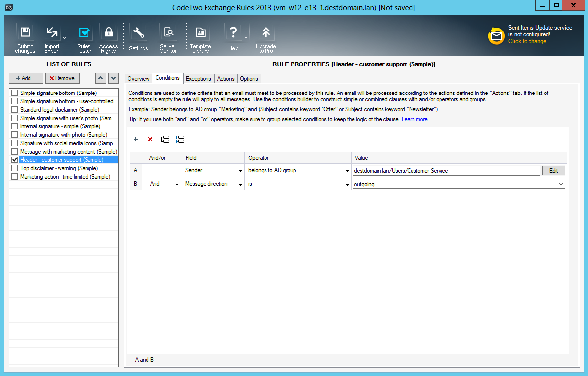588x376 pixels.
Task: Open the 'belongs to AD group' operator dropdown
Action: coord(347,171)
